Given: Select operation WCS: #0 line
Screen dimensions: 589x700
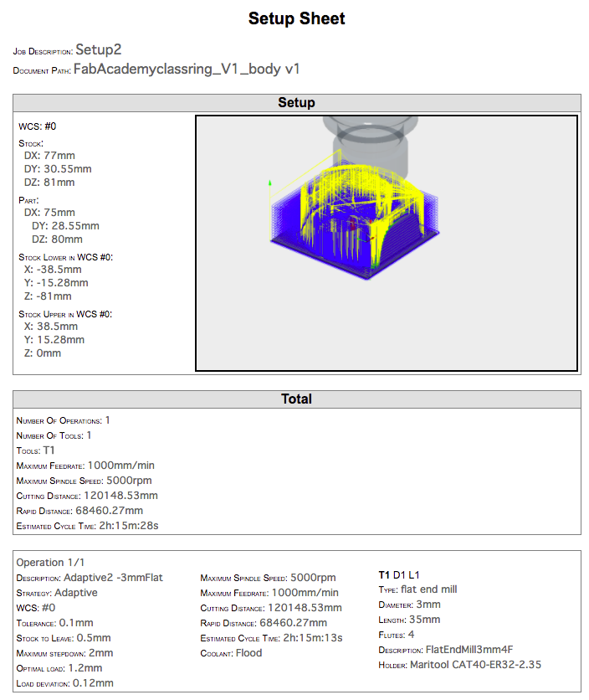Looking at the screenshot, I should pyautogui.click(x=36, y=608).
